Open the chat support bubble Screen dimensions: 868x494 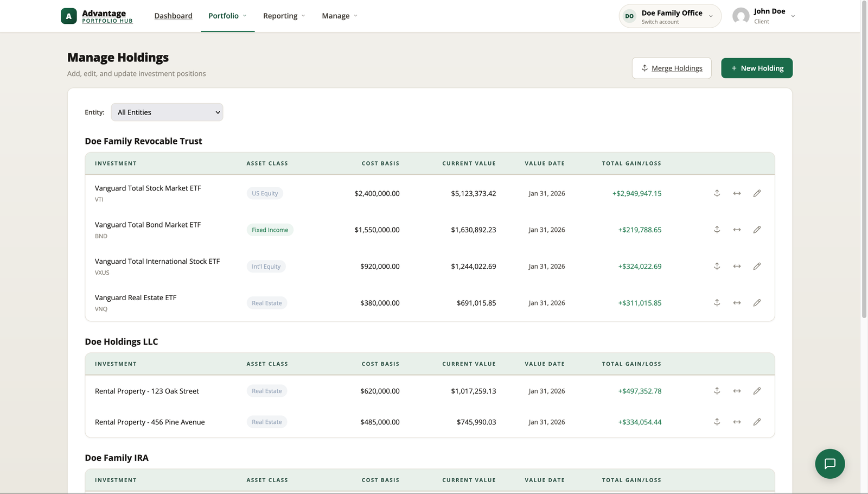click(x=829, y=464)
